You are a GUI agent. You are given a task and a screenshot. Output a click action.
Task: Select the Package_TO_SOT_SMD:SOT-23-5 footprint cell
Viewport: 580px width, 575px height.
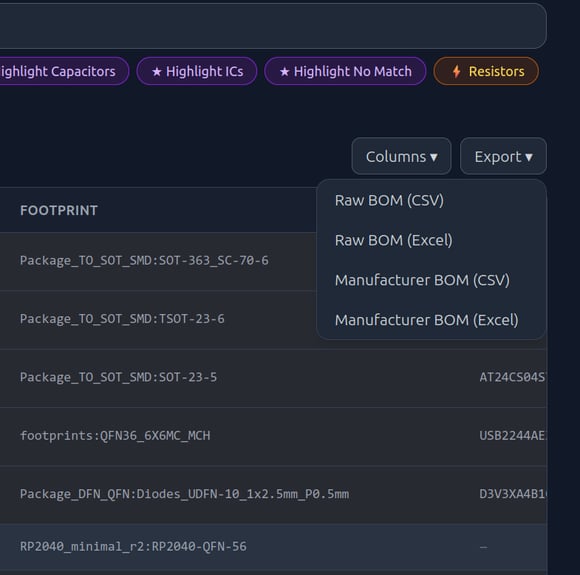(x=118, y=377)
